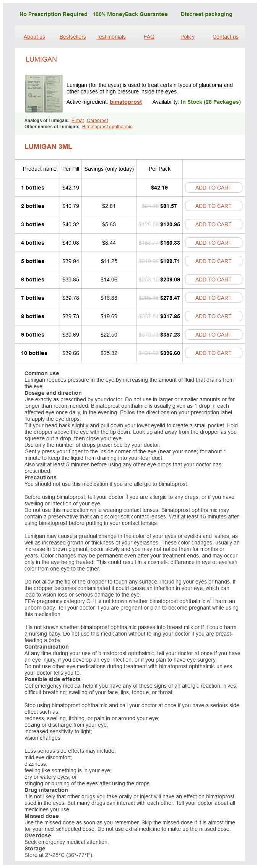Open the FAQ page
This screenshot has height=868, width=260.
pos(149,37)
